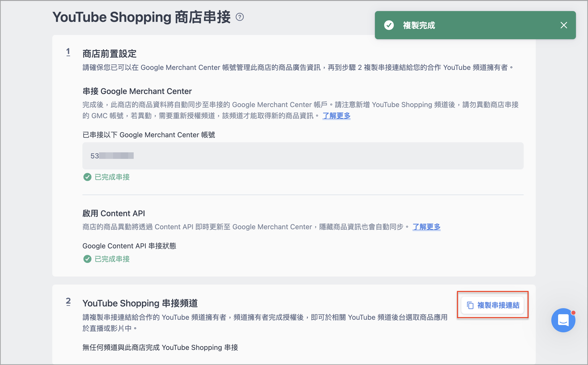This screenshot has width=588, height=365.
Task: Click the 複製串接連結 button
Action: (493, 305)
